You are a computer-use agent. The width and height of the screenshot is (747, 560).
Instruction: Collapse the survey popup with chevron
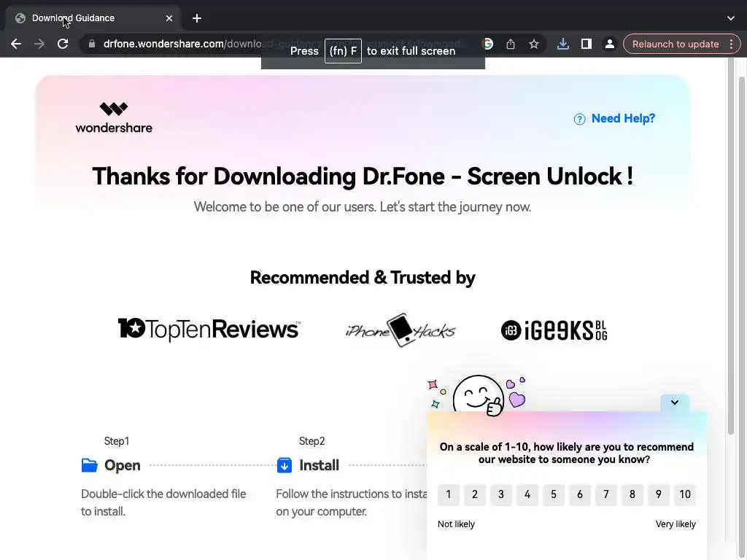pyautogui.click(x=675, y=402)
